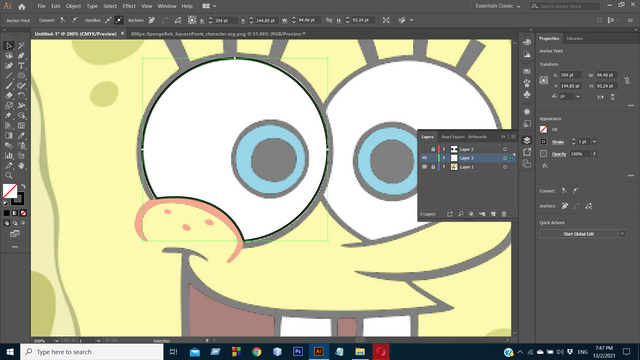Viewport: 640px width, 360px height.
Task: Toggle hide handles for selected anchor points
Action: 119,20
